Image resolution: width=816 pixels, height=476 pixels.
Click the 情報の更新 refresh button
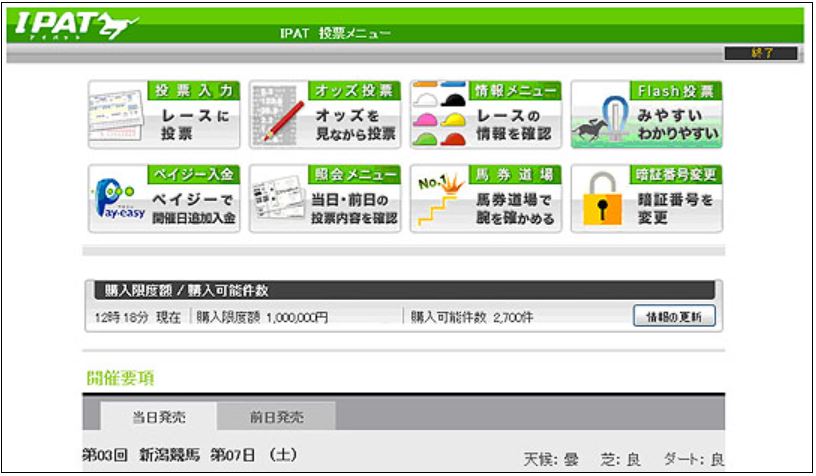point(674,316)
